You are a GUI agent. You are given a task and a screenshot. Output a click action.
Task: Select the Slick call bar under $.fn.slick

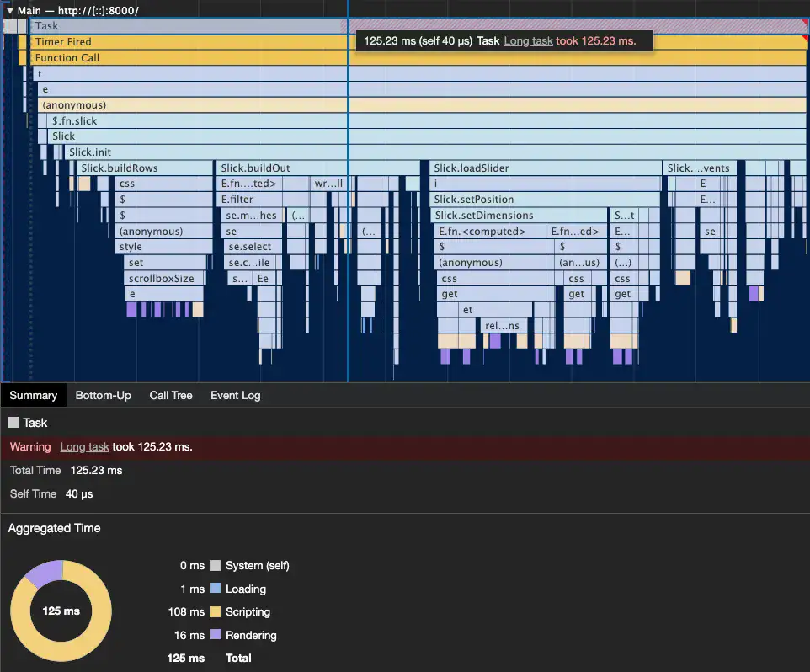[x=427, y=136]
